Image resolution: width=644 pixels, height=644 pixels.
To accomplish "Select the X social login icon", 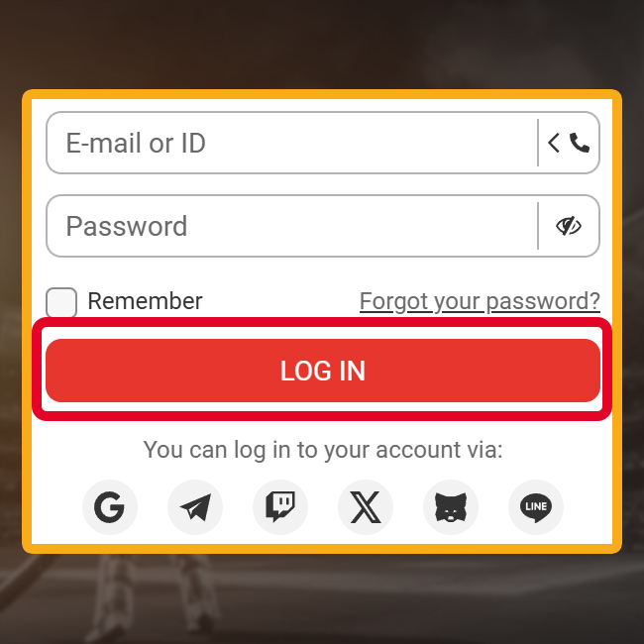I will pyautogui.click(x=366, y=507).
